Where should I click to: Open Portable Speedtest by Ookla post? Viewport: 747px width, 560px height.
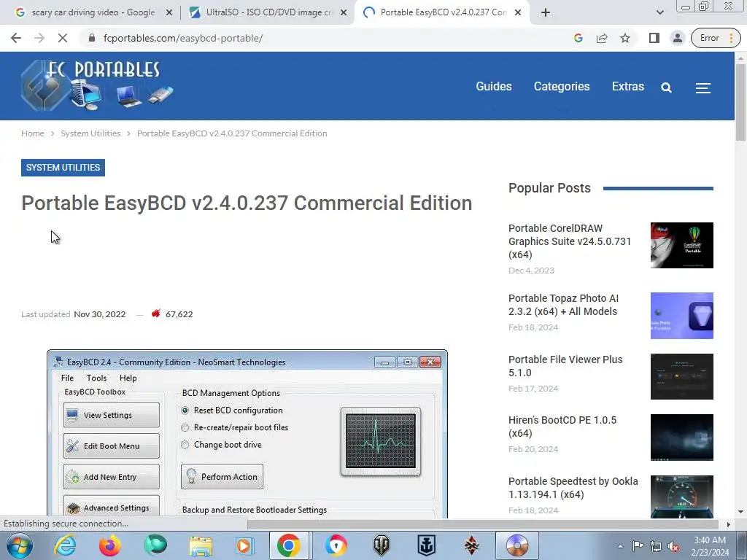pos(573,488)
